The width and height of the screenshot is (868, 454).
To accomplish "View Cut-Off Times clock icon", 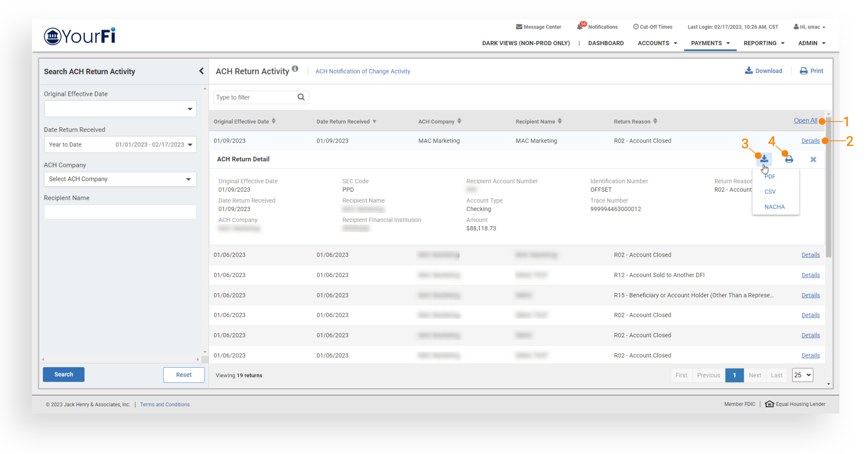I will point(636,27).
